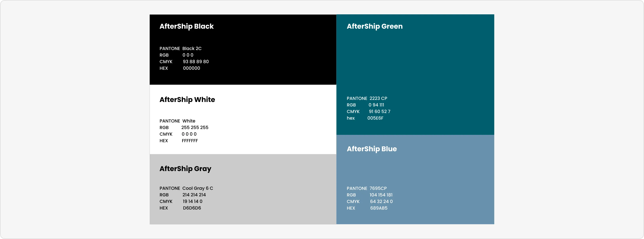Image resolution: width=644 pixels, height=239 pixels.
Task: Select the RGB value 104 154 181
Action: coord(381,195)
